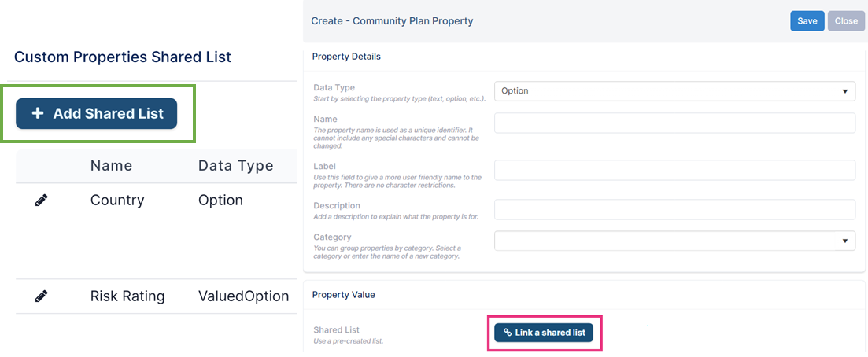Sort by the Name column header
The height and width of the screenshot is (357, 868).
click(x=111, y=165)
